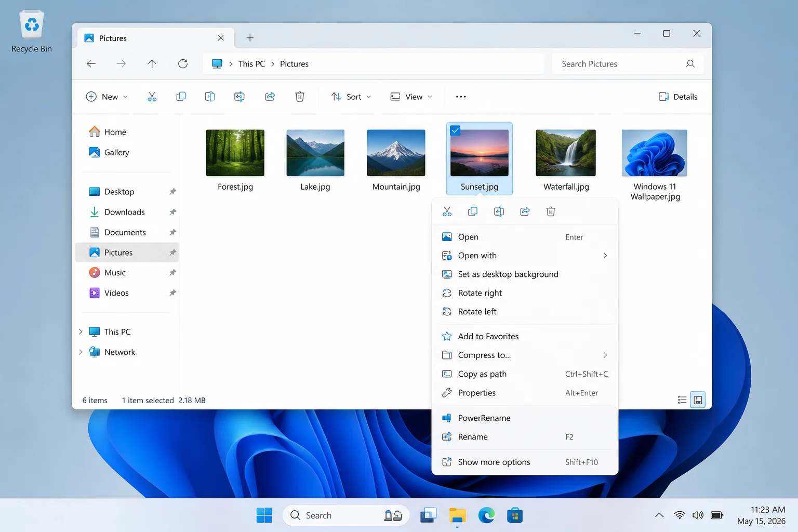Screen dimensions: 798x532
Task: Click the Rename icon in the context menu
Action: pos(499,211)
